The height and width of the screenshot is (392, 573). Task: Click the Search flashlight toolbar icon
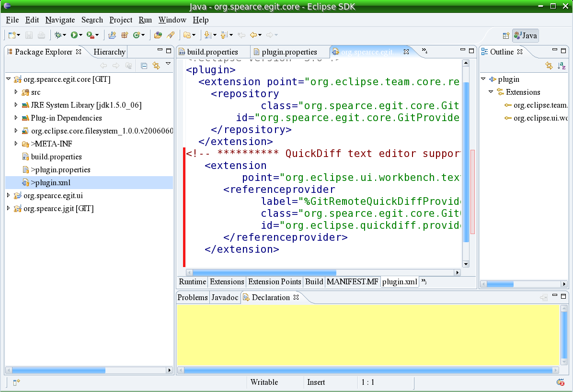(x=170, y=35)
